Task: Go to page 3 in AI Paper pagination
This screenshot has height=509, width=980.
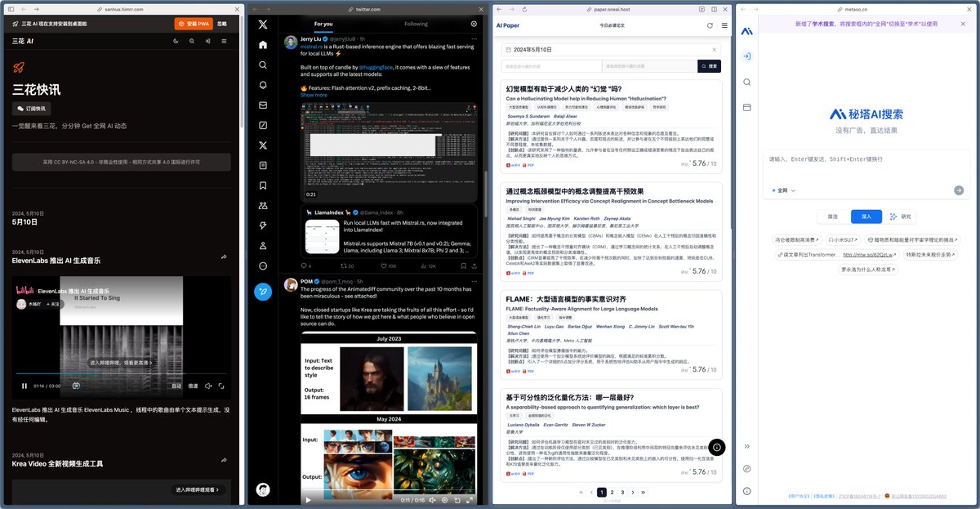Action: pyautogui.click(x=622, y=492)
